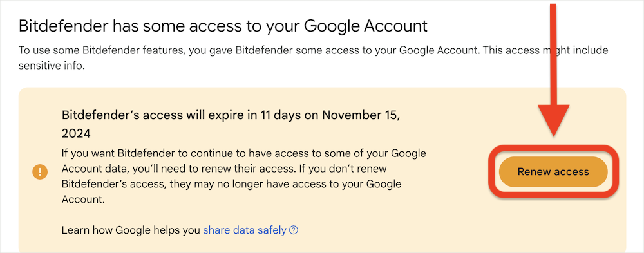
Task: Open the share data safely link
Action: click(x=244, y=230)
